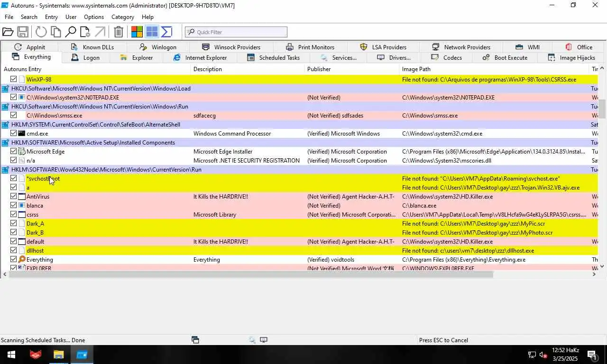Click the file properties gear icon

pyautogui.click(x=85, y=32)
